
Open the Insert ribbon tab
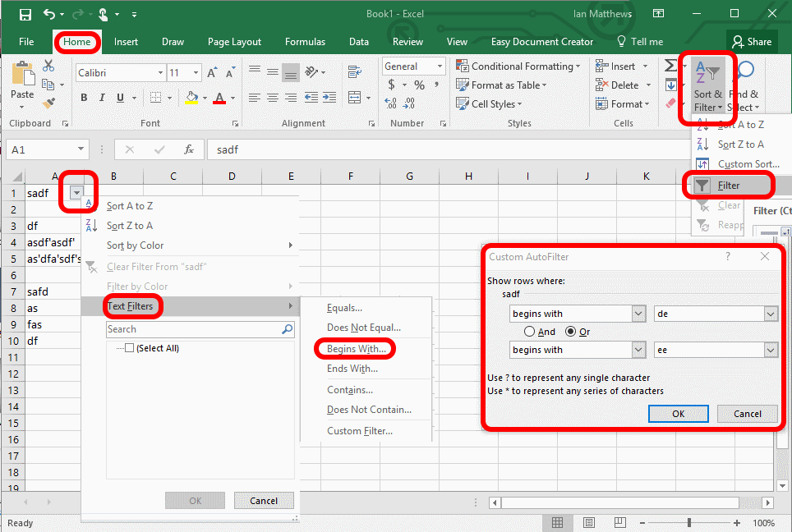126,42
